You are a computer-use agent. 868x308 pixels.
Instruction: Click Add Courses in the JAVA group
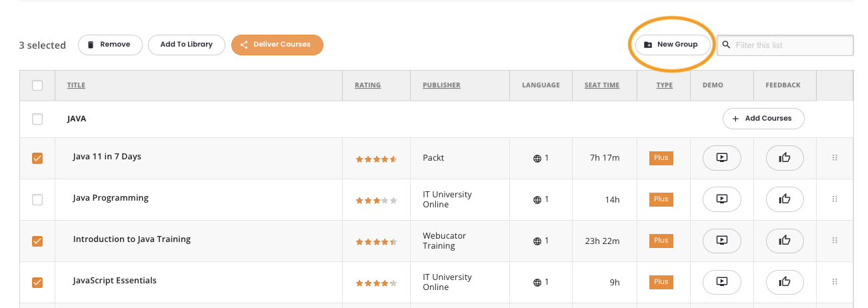point(763,119)
